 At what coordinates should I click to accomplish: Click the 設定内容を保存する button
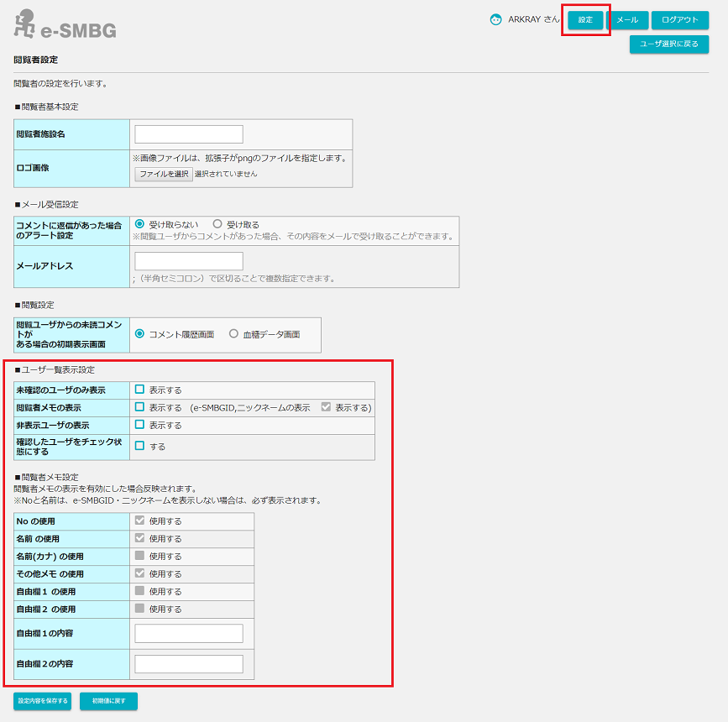pos(43,700)
